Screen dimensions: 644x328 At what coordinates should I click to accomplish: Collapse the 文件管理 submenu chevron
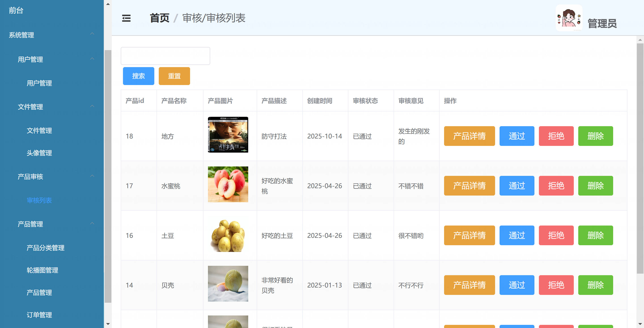92,106
